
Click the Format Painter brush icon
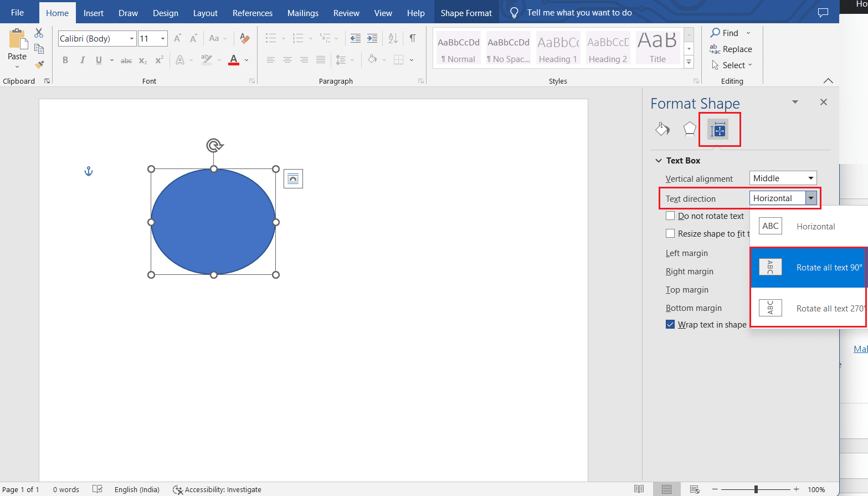(39, 64)
